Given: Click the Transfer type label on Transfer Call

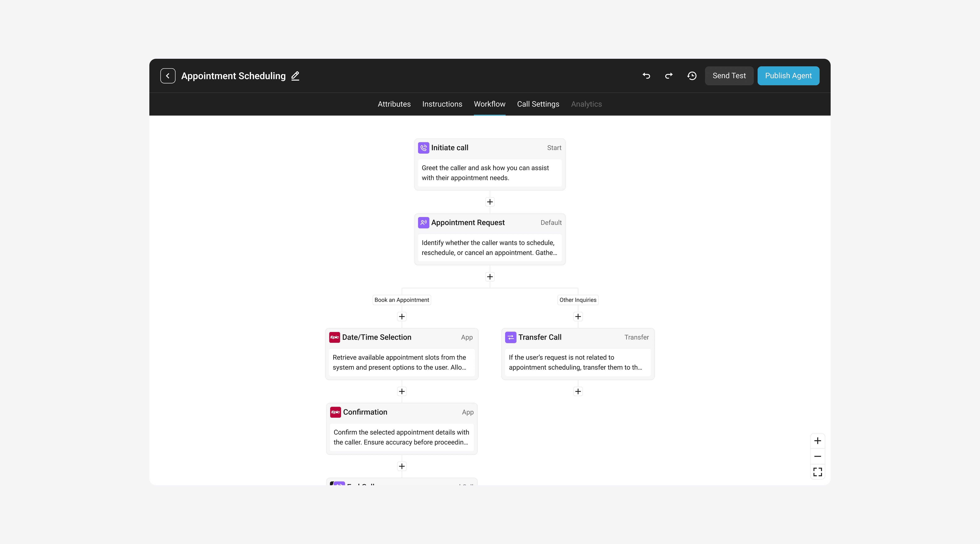Looking at the screenshot, I should (x=636, y=337).
